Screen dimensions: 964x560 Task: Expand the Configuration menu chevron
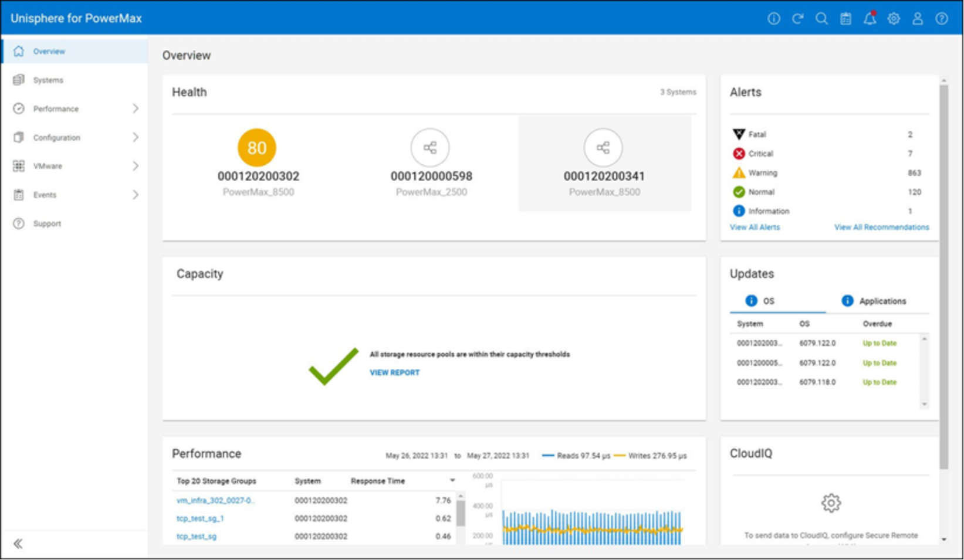point(136,137)
